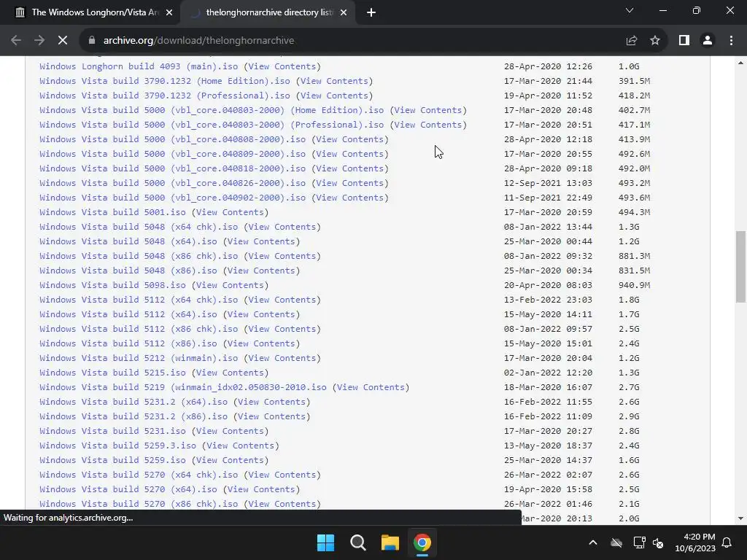View Contents of build 5048 (x64).iso

coord(261,241)
